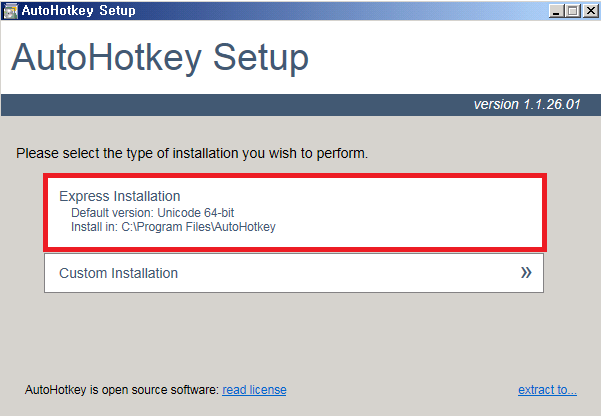Click the large AutoHotkey Setup heading

click(x=160, y=58)
